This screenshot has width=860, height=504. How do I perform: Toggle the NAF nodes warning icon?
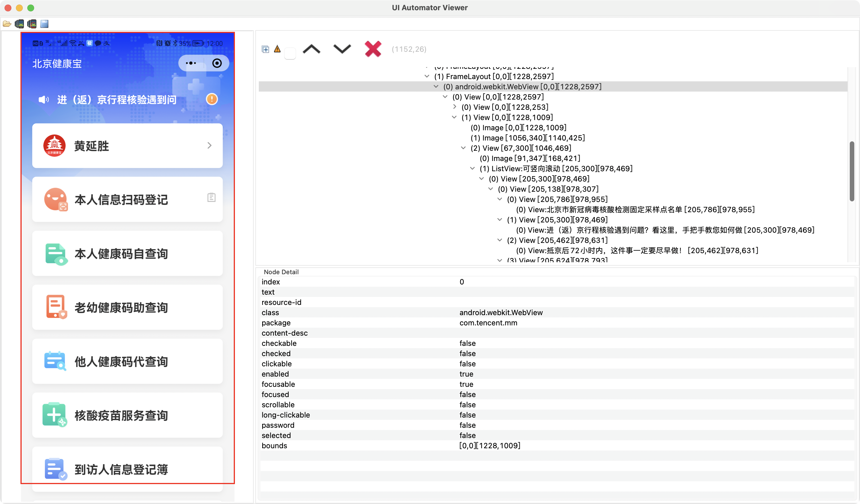(277, 49)
